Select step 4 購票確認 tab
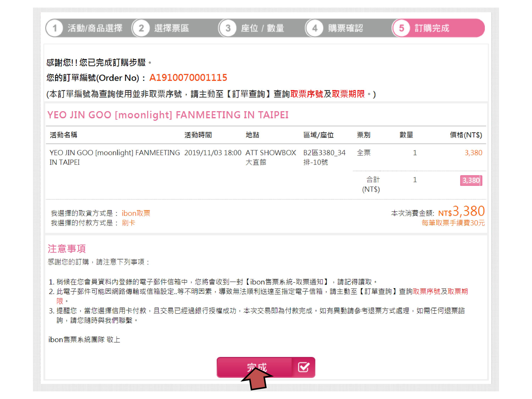Screen dimensions: 532x399 348,28
